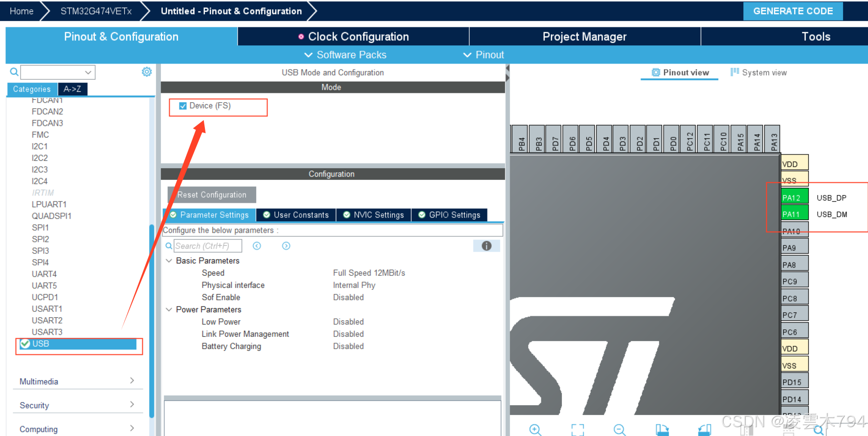Click the Speed value Full Speed 12MBit/s
The height and width of the screenshot is (436, 868).
point(369,273)
